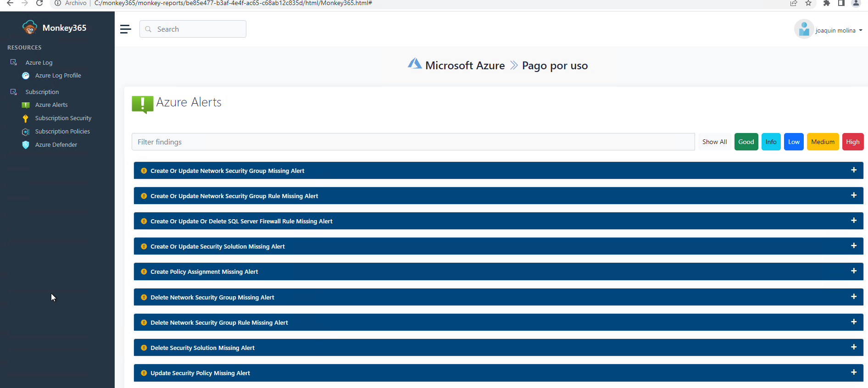Open Subscription Security in sidebar
868x388 pixels.
coord(63,118)
